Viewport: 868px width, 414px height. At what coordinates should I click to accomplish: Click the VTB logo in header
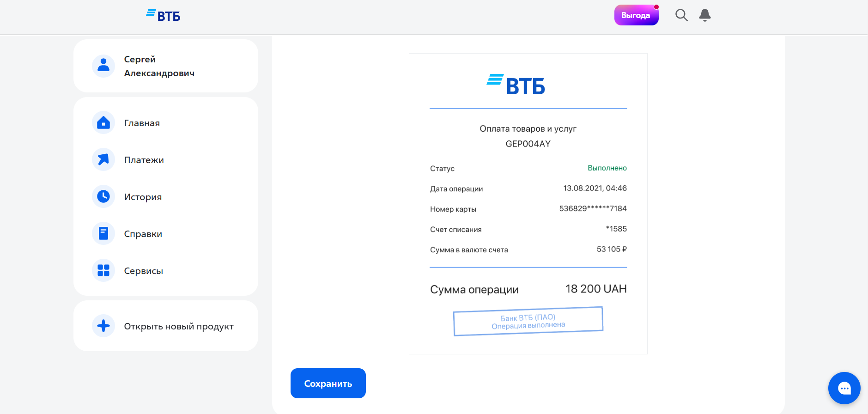(x=163, y=16)
